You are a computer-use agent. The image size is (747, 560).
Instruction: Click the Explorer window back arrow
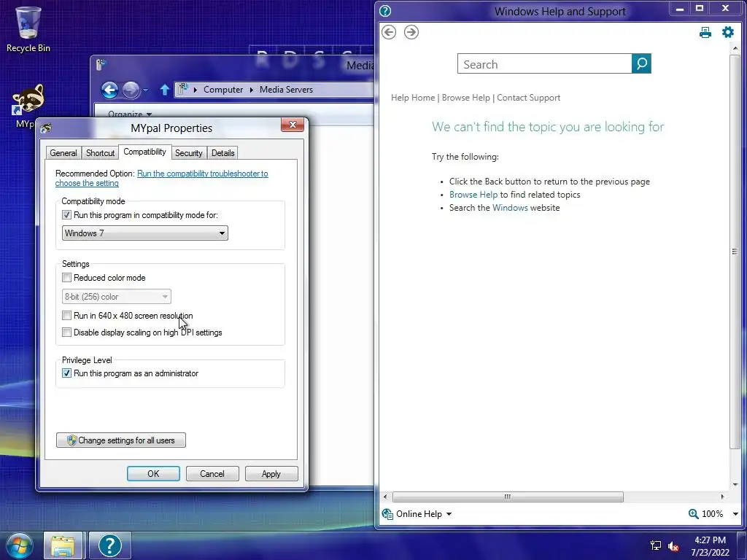click(x=109, y=90)
